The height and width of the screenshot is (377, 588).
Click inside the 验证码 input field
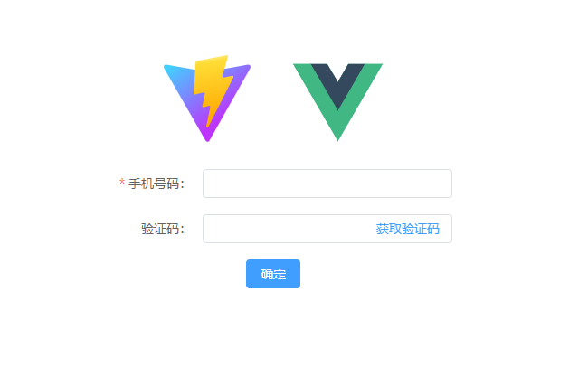tap(289, 229)
